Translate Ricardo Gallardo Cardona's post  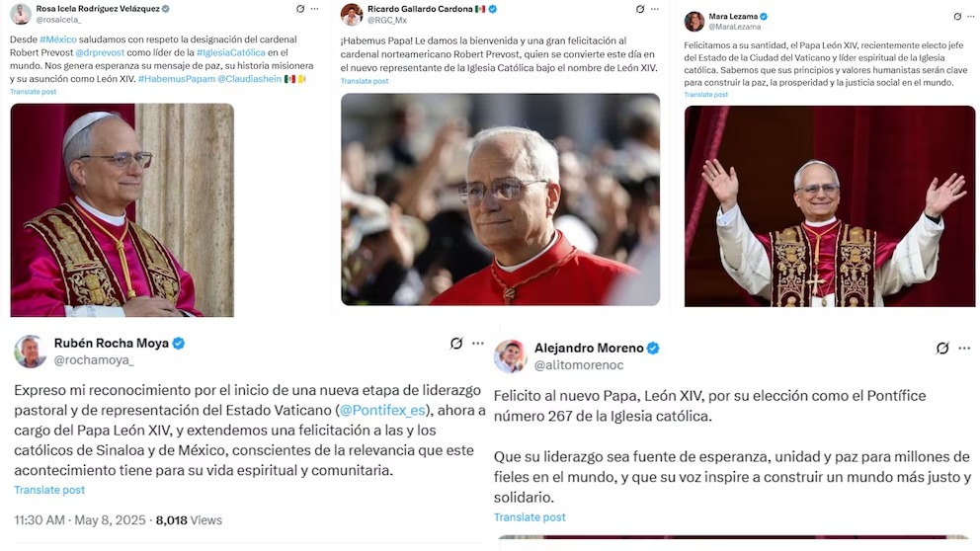(x=365, y=81)
